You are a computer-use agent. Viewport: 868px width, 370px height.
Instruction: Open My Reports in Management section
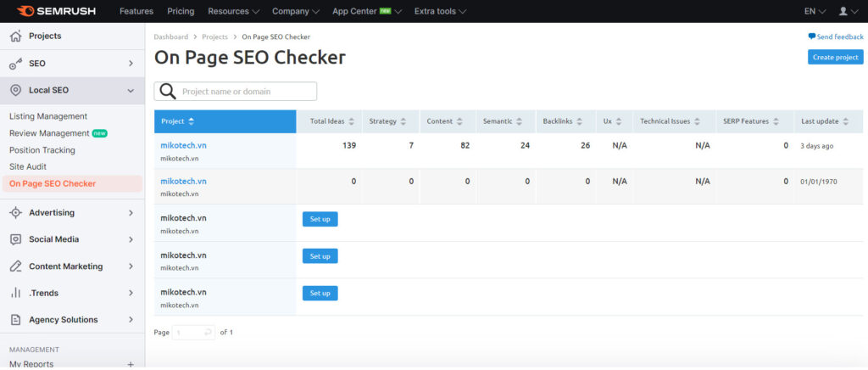click(x=31, y=364)
